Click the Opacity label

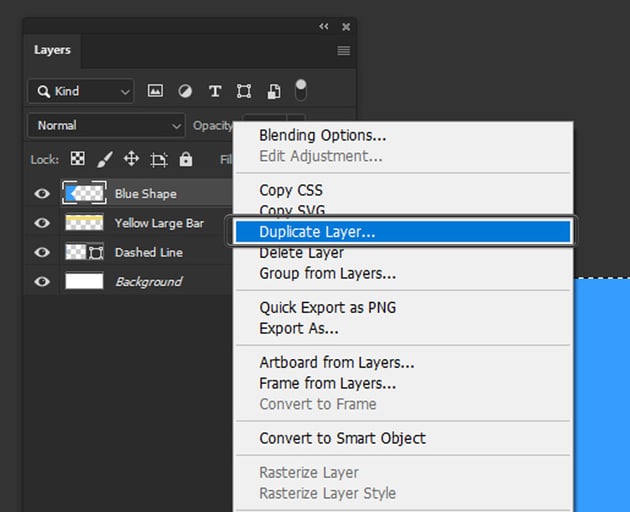(213, 126)
